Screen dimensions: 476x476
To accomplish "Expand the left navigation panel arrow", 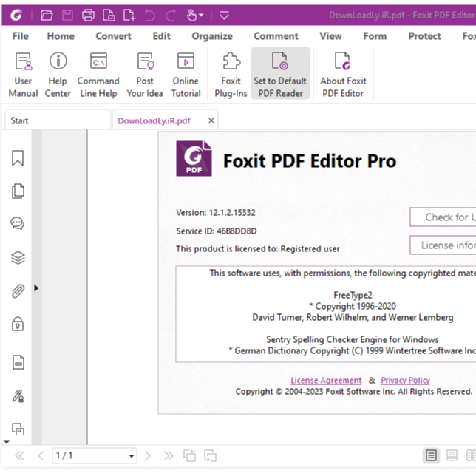I will coord(36,288).
